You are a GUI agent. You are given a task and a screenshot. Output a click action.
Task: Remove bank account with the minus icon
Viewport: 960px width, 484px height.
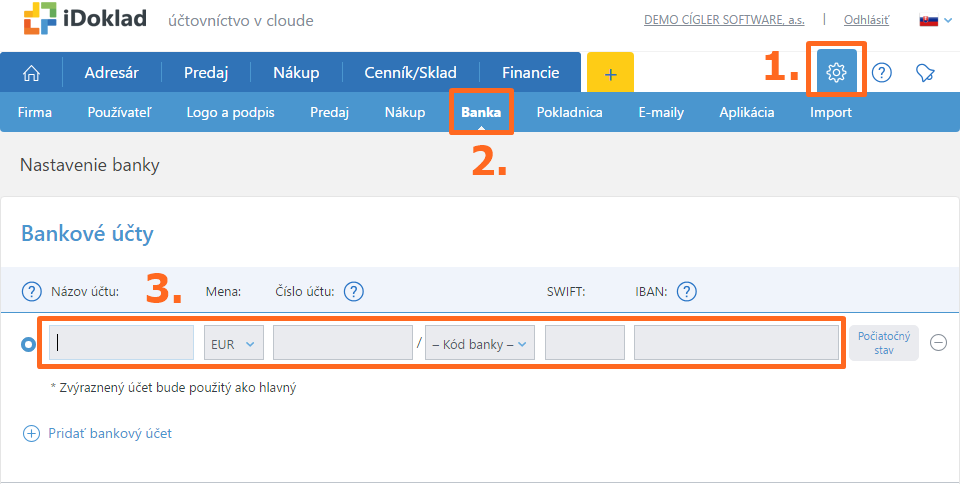tap(938, 343)
